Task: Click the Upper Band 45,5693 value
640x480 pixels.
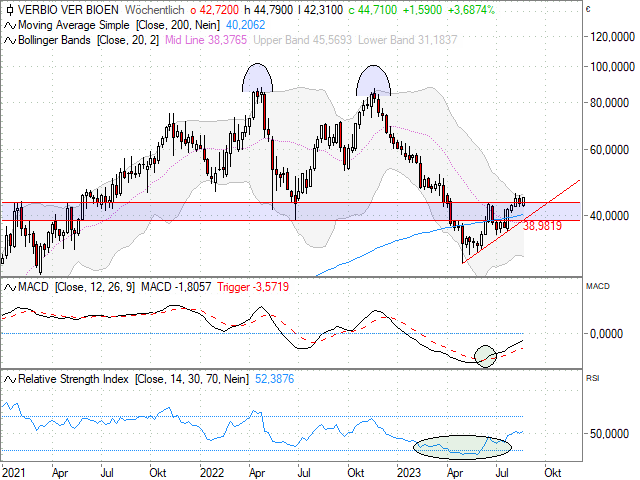Action: coord(302,40)
